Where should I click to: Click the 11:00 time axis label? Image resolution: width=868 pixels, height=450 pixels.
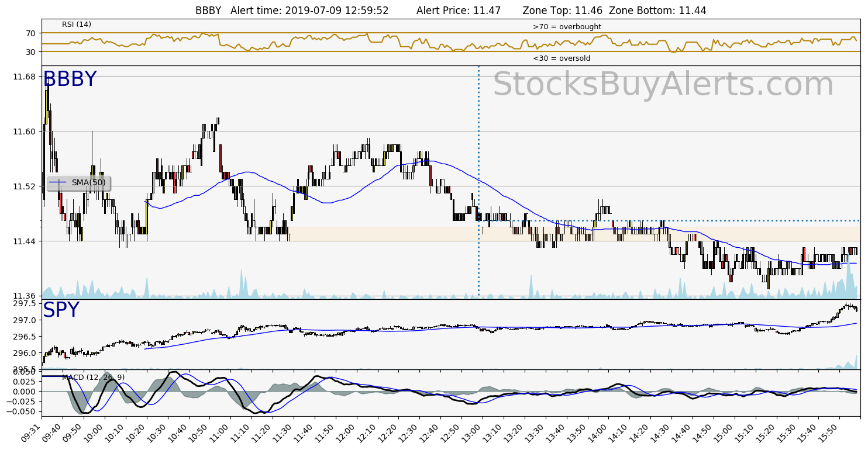(220, 432)
